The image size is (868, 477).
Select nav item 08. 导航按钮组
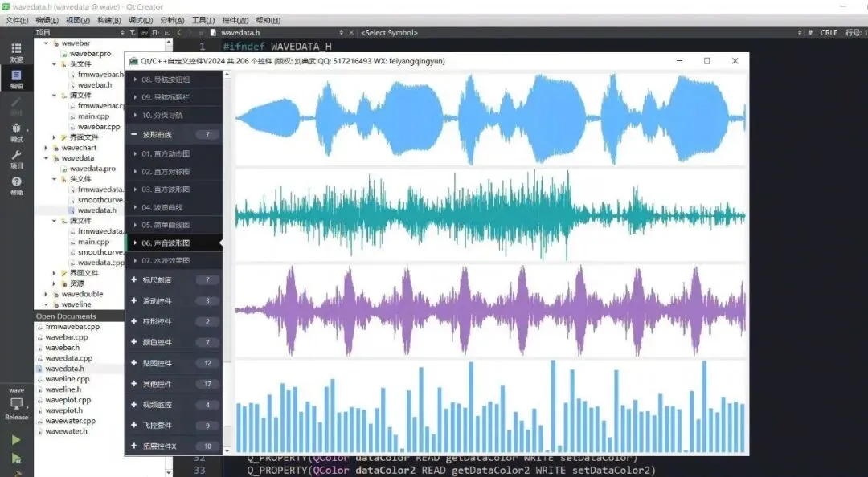[174, 79]
